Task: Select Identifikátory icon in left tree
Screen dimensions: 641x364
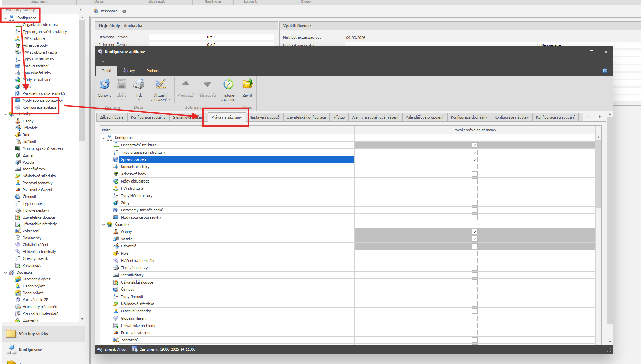Action: (18, 169)
